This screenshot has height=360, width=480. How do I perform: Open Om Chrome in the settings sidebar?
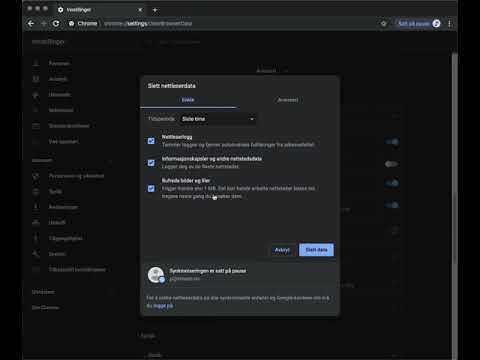click(x=45, y=308)
